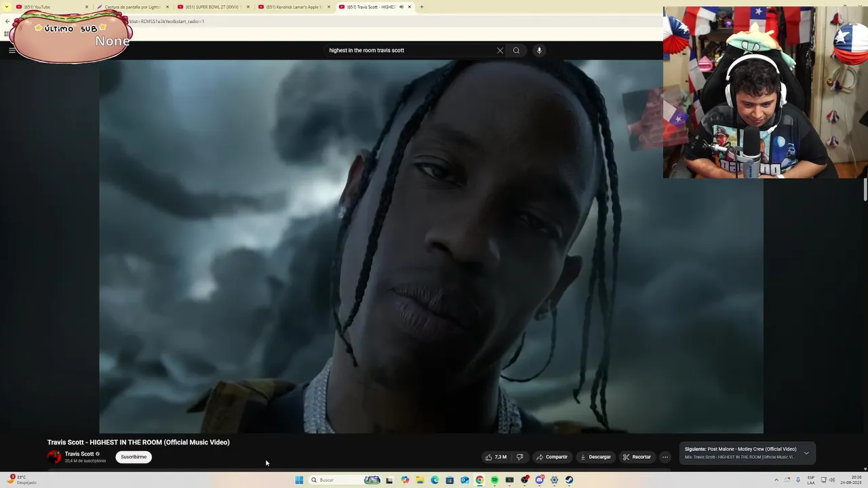Open the Settings gear taskbar icon
The height and width of the screenshot is (488, 868).
[x=554, y=480]
